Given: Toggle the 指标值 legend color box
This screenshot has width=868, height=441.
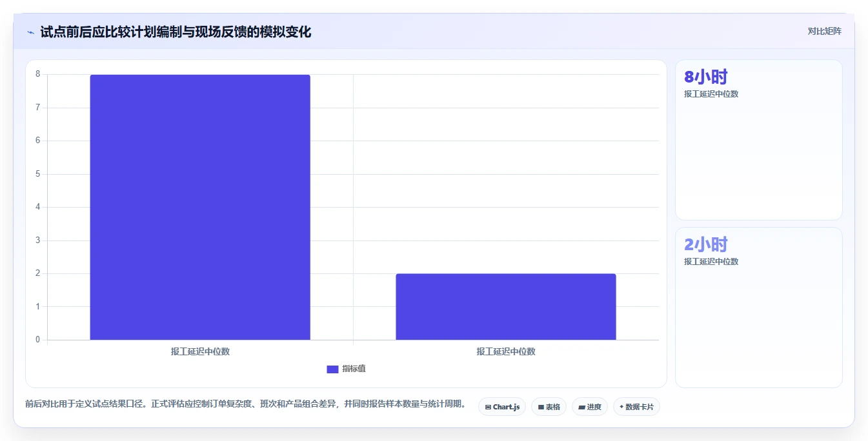Looking at the screenshot, I should tap(332, 369).
